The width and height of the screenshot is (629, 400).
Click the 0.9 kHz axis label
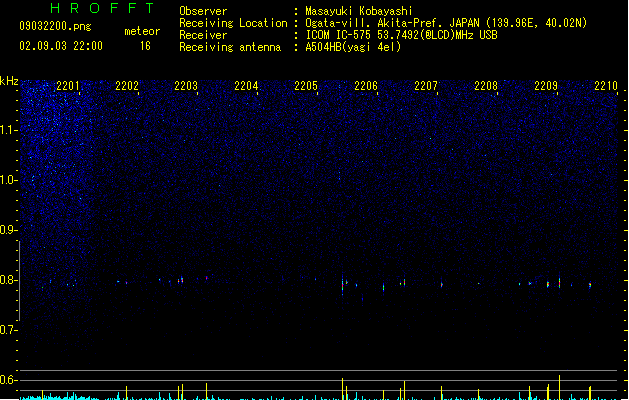tap(9, 230)
